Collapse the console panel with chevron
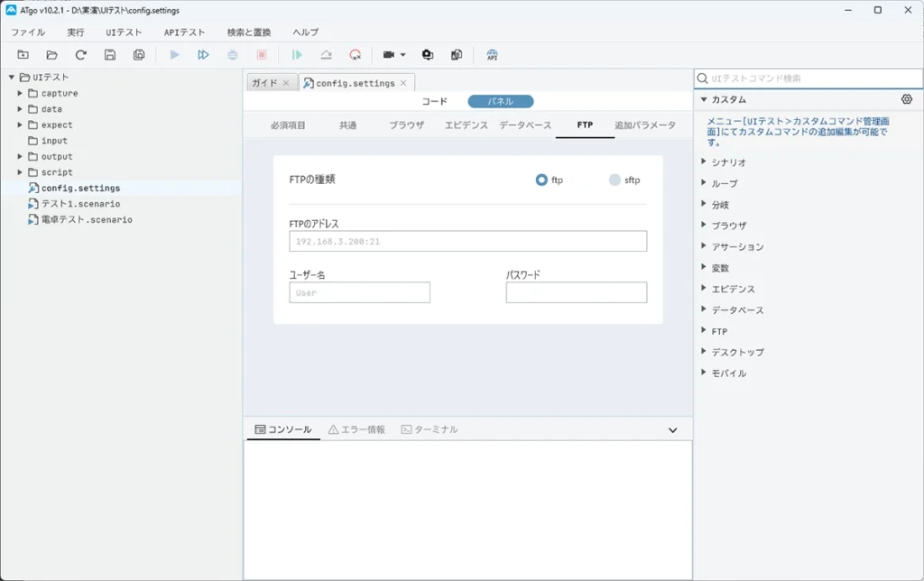Image resolution: width=924 pixels, height=581 pixels. 673,430
